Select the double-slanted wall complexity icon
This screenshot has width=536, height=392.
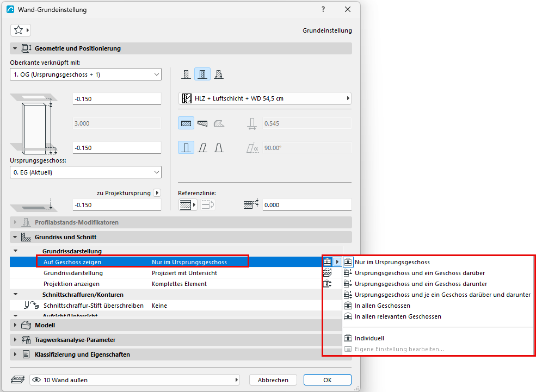click(219, 148)
